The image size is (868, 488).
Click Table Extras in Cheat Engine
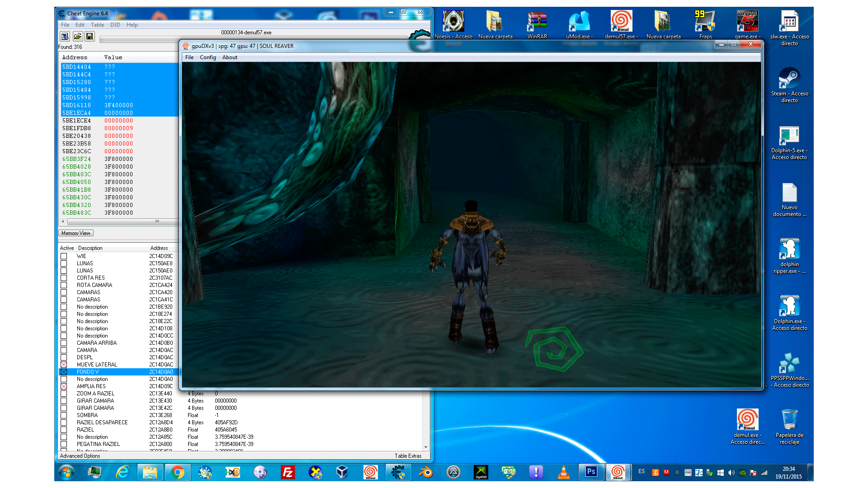[x=408, y=456]
